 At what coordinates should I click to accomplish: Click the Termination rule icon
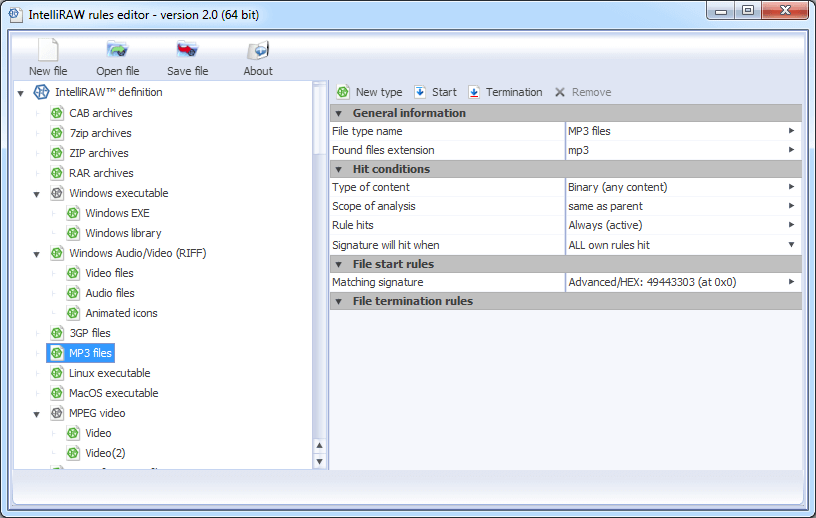[x=474, y=92]
